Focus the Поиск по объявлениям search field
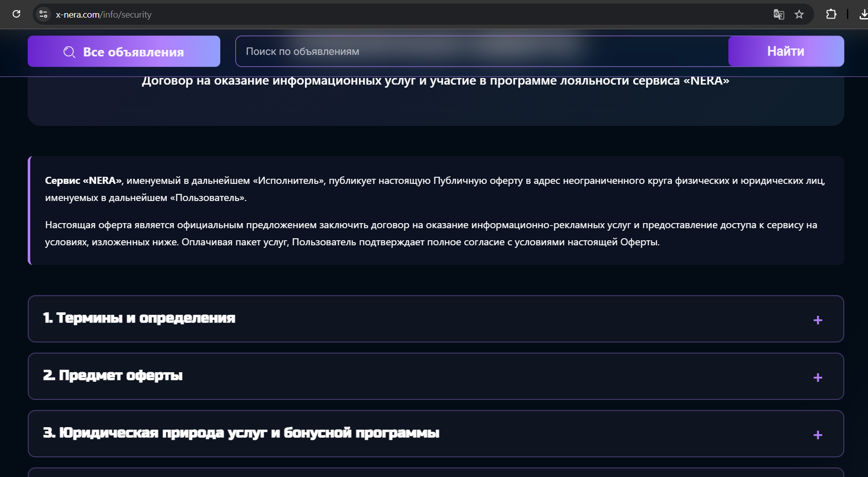 pos(482,51)
